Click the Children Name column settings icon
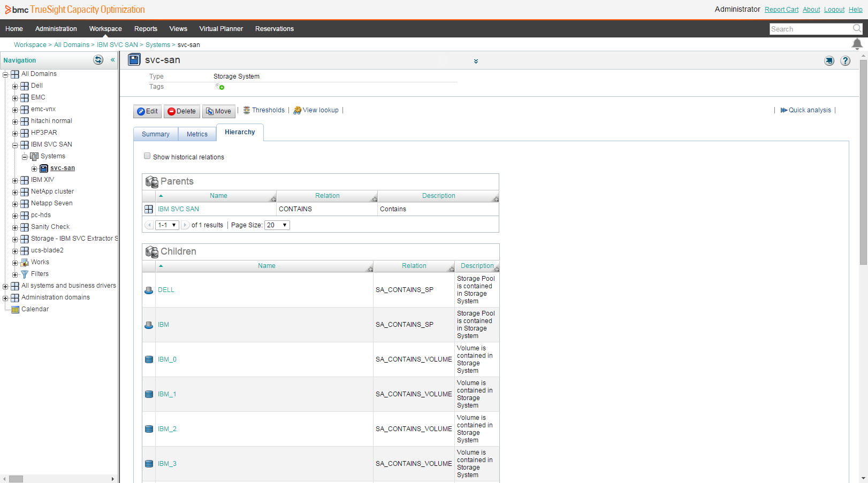The height and width of the screenshot is (483, 868). click(370, 269)
